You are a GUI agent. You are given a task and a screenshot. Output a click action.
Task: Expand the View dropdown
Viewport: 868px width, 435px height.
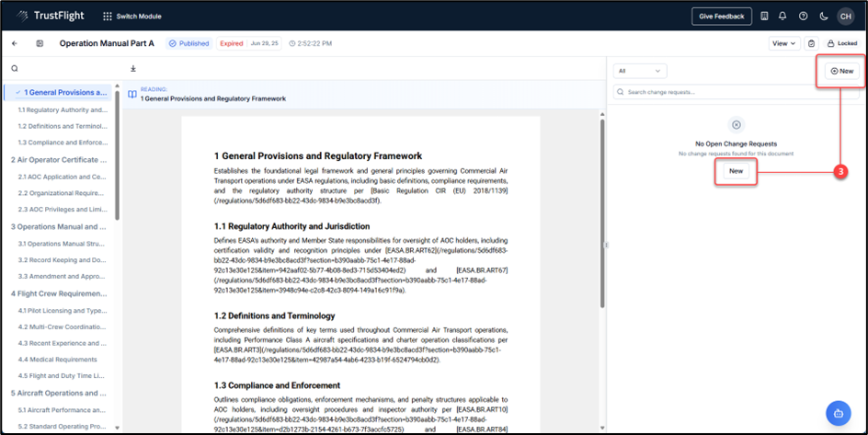[783, 43]
